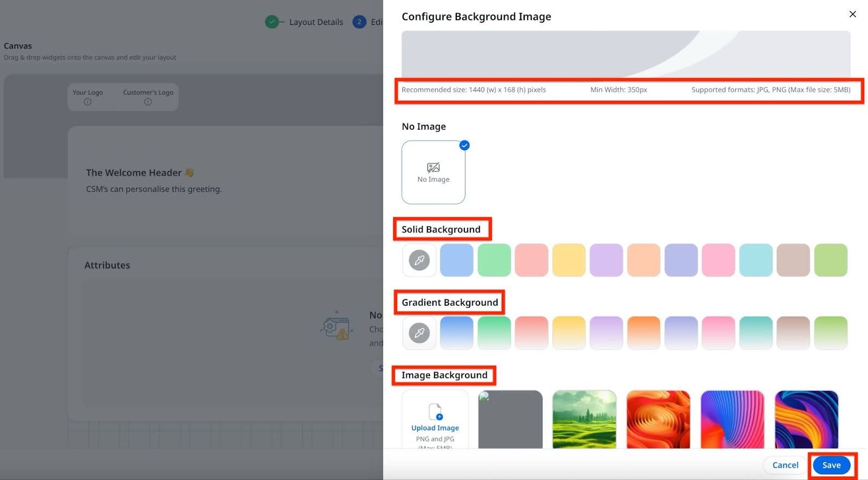Pick the orange gradient background swatch
The image size is (868, 480).
644,333
